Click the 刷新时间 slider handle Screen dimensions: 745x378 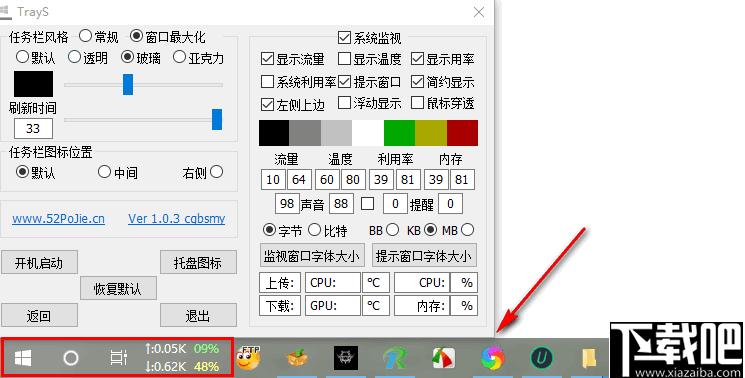pos(217,119)
